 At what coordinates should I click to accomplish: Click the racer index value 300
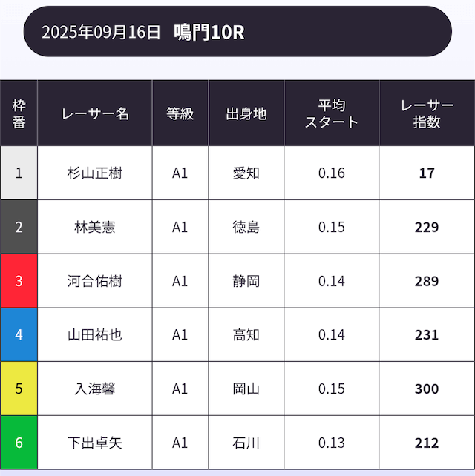point(427,389)
